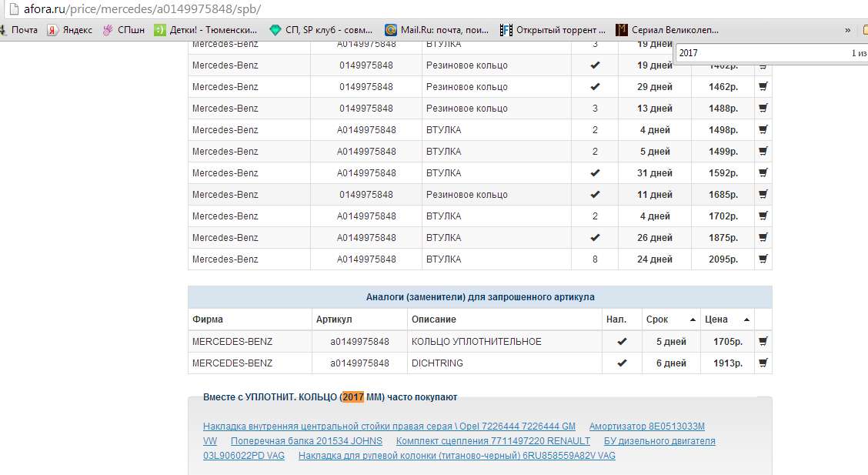Screen dimensions: 868x475
Task: Open the Поперечная балка 201534 JOHNS link
Action: coord(306,441)
